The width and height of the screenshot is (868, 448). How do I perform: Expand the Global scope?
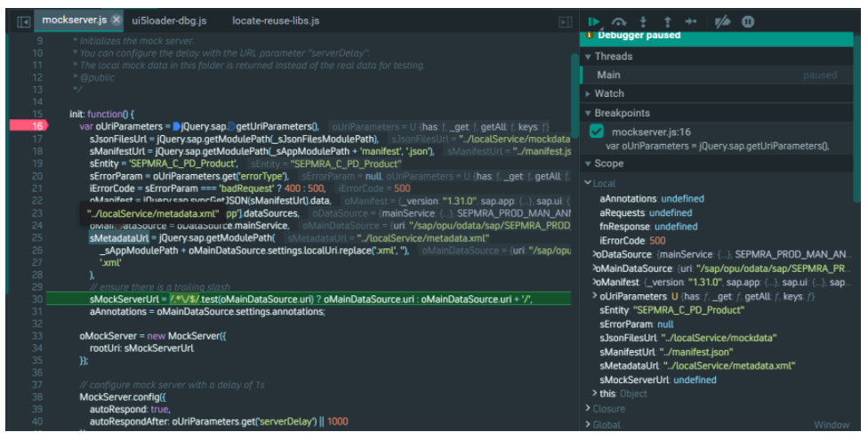click(588, 425)
